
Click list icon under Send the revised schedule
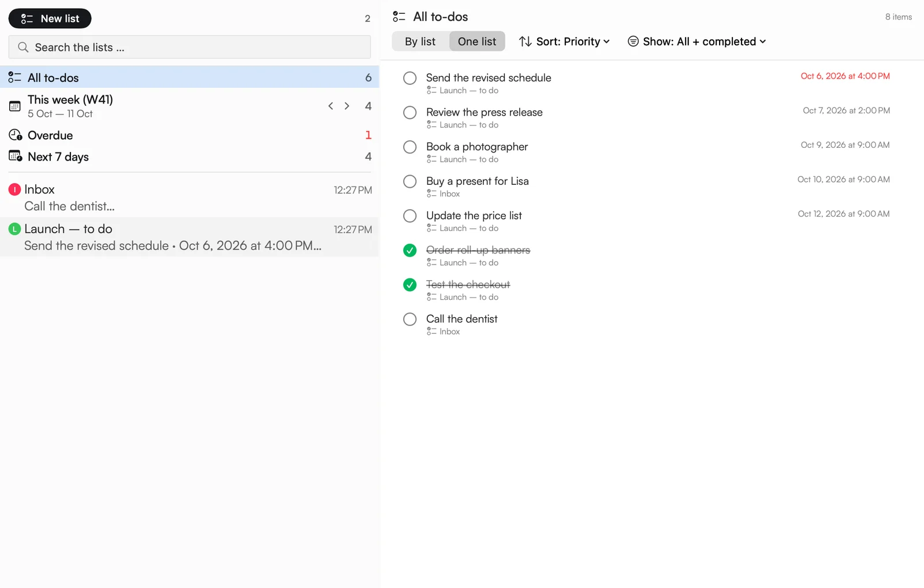click(x=431, y=90)
